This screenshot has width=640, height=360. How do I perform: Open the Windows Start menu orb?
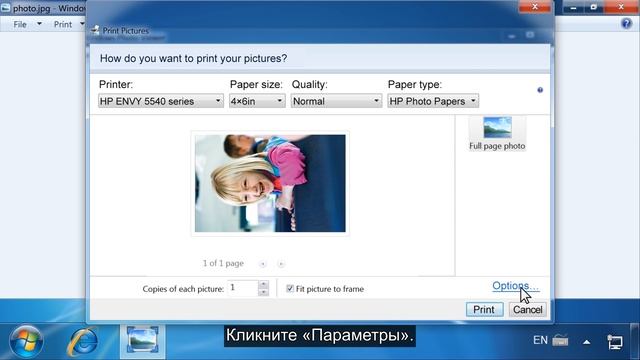tap(26, 342)
